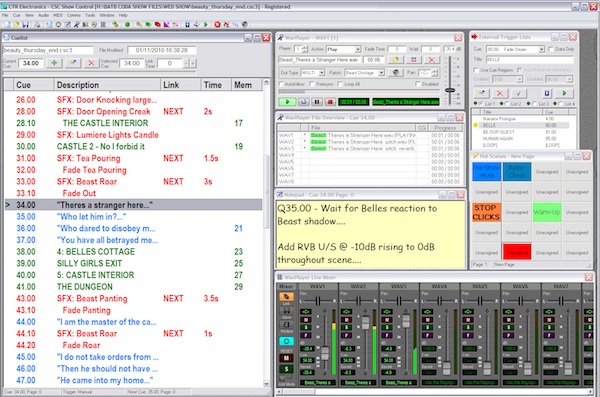The width and height of the screenshot is (600, 397).
Task: Click the red stop circle toolbar icon
Action: click(217, 25)
